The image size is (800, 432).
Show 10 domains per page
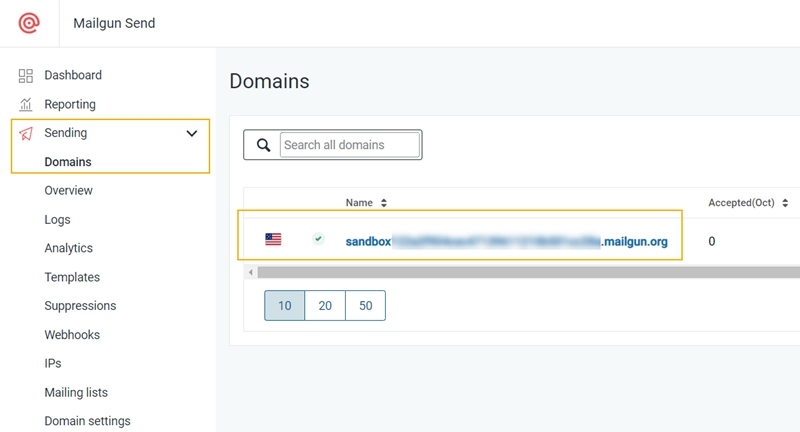[x=285, y=306]
